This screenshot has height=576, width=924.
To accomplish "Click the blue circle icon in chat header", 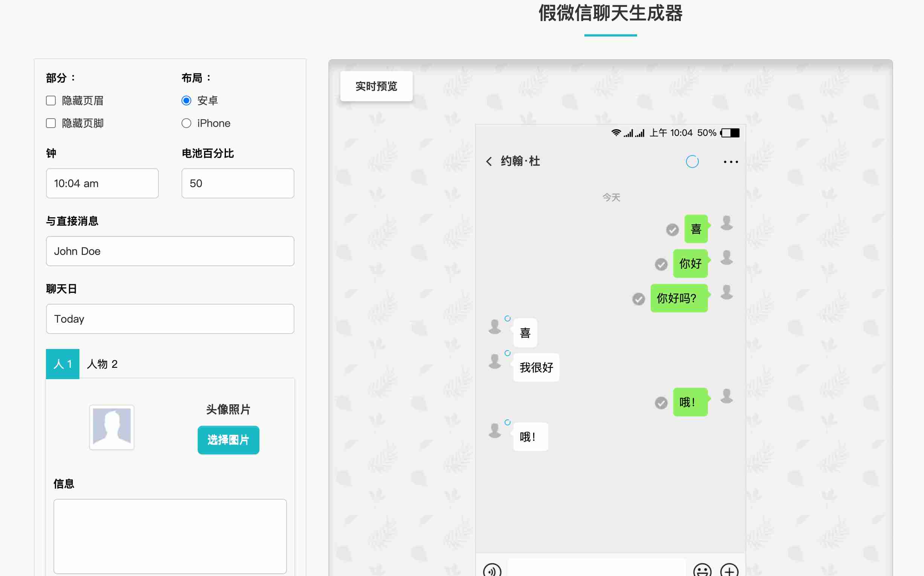I will tap(692, 162).
